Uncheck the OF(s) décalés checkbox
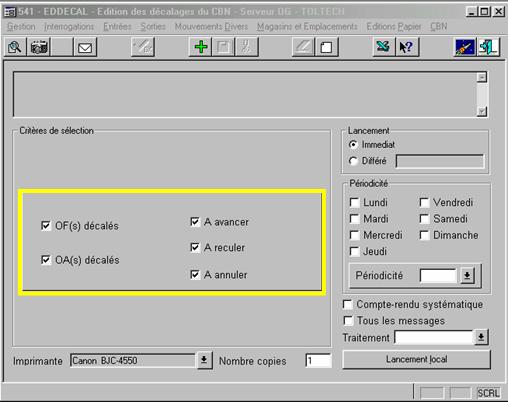This screenshot has height=402, width=508. click(46, 226)
